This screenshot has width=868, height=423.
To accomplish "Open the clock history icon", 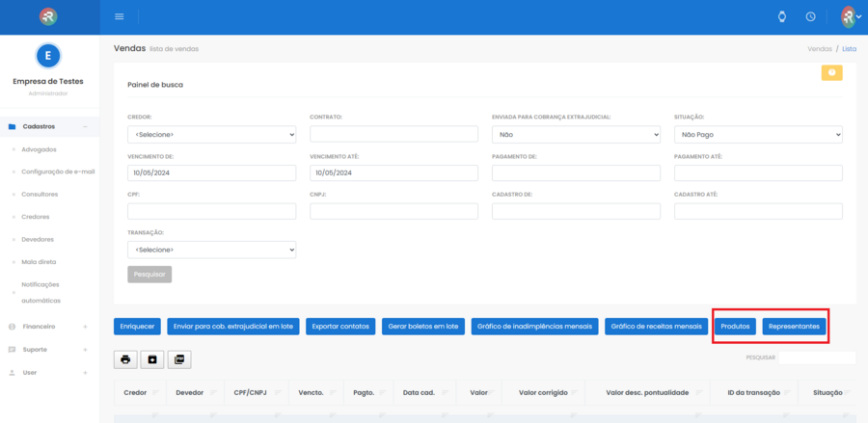I will point(811,16).
